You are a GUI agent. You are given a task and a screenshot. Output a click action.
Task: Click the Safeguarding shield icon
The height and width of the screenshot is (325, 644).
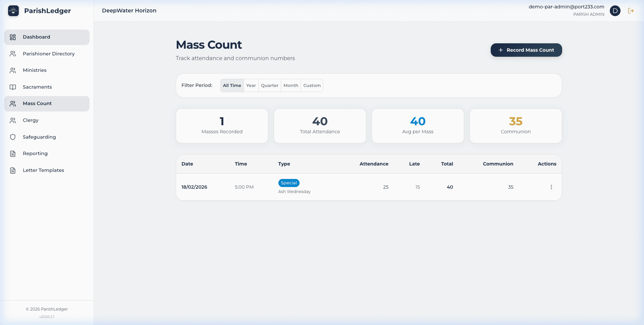coord(13,137)
